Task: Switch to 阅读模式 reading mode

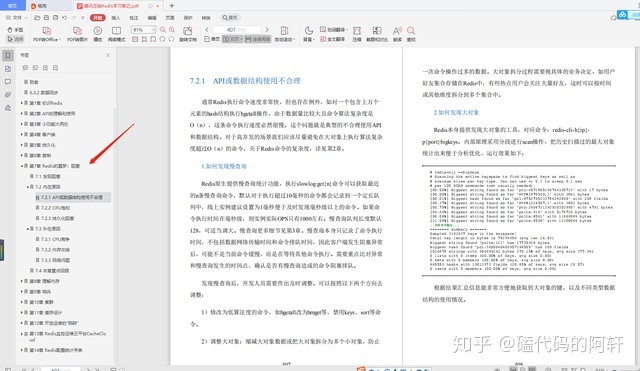Action: pyautogui.click(x=116, y=34)
